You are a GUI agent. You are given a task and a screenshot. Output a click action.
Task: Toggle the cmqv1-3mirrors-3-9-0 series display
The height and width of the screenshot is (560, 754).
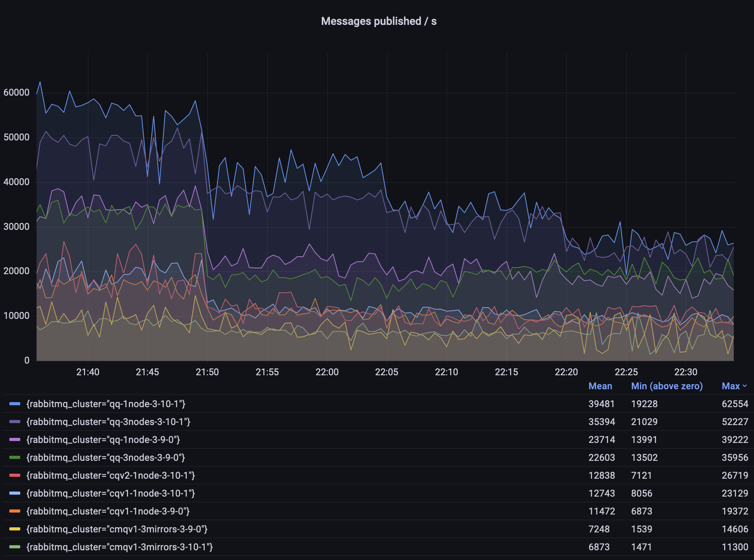tap(116, 529)
